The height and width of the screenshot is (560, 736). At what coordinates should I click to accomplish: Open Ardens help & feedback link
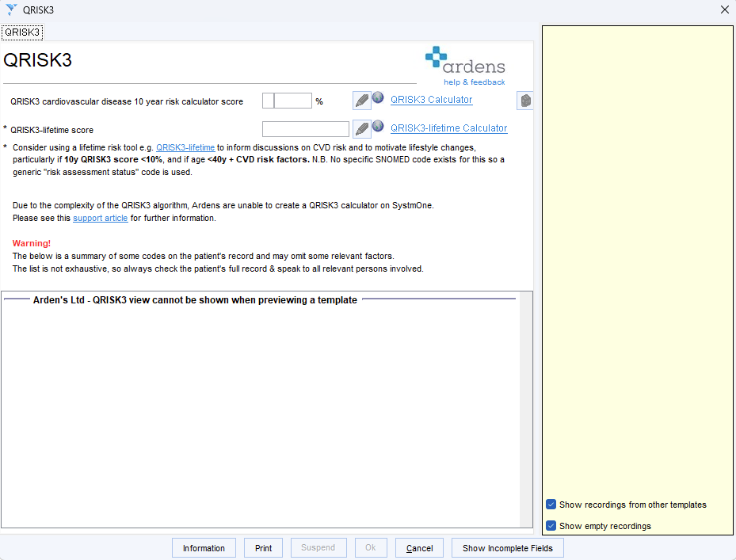click(x=474, y=82)
